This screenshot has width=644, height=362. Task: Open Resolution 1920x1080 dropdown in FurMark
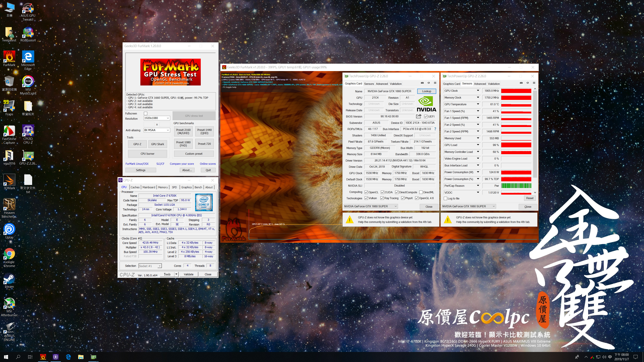[x=157, y=118]
